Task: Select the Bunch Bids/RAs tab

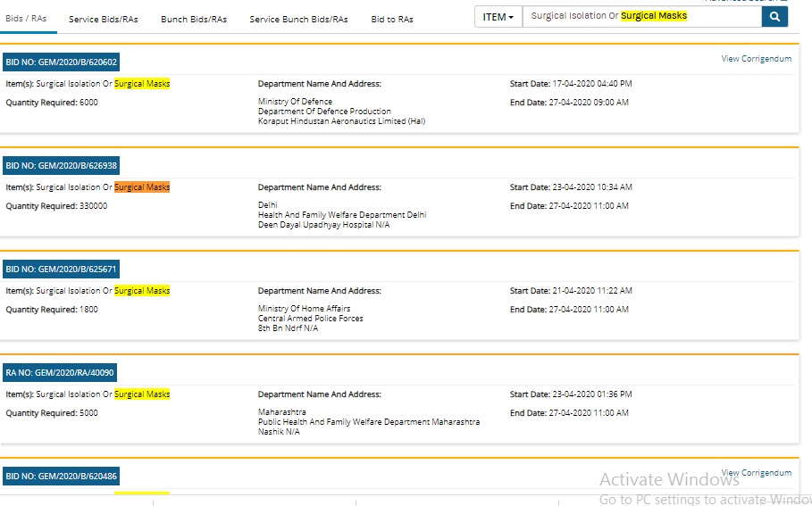Action: click(x=194, y=19)
